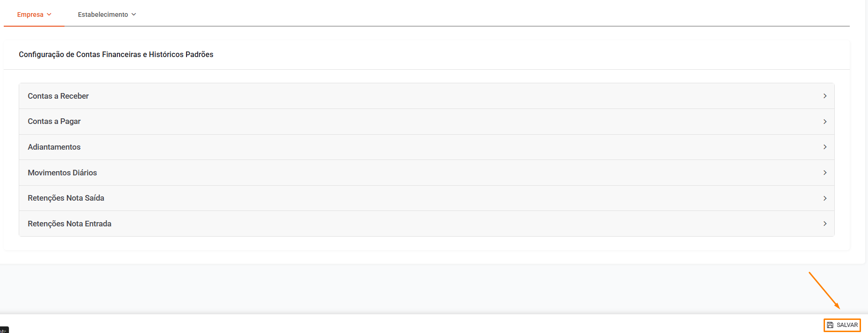Click the chevron arrow on Retenções Nota Entrada row
Viewport: 868px width, 333px height.
[825, 224]
